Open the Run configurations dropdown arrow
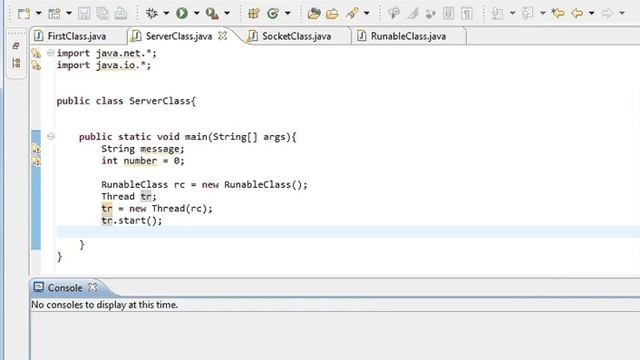This screenshot has height=360, width=640. (196, 13)
